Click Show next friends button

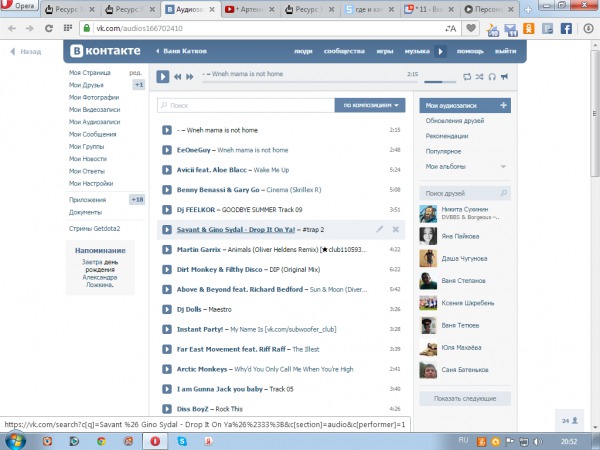pos(465,398)
